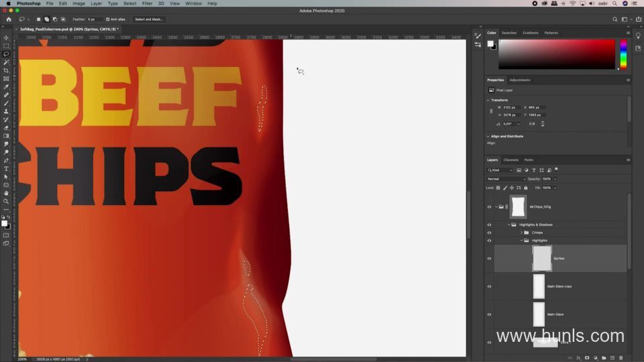Viewport: 644px width, 362px height.
Task: Click the delete layer trash icon
Action: click(621, 358)
